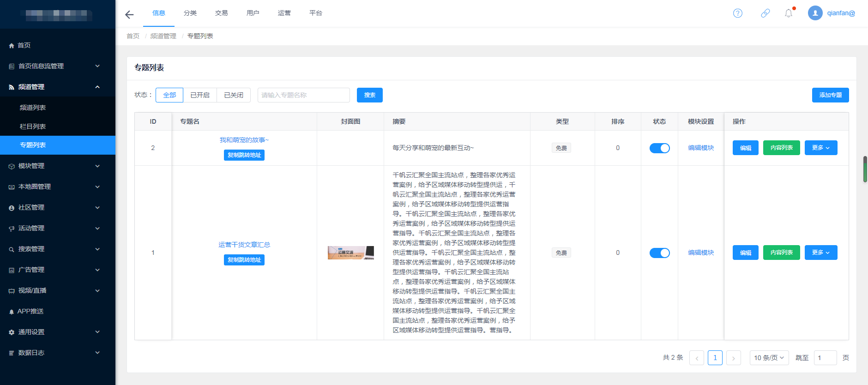
Task: Go to pagination page 1
Action: pos(715,358)
